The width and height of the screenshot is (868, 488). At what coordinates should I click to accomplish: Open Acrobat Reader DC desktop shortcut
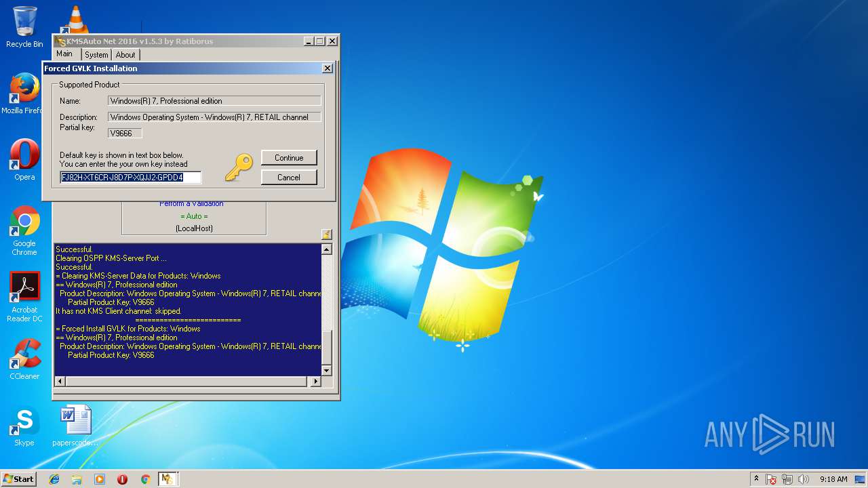[x=24, y=297]
